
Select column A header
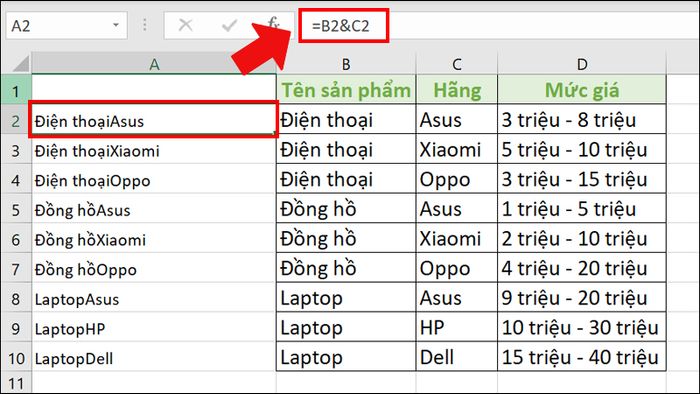click(154, 64)
